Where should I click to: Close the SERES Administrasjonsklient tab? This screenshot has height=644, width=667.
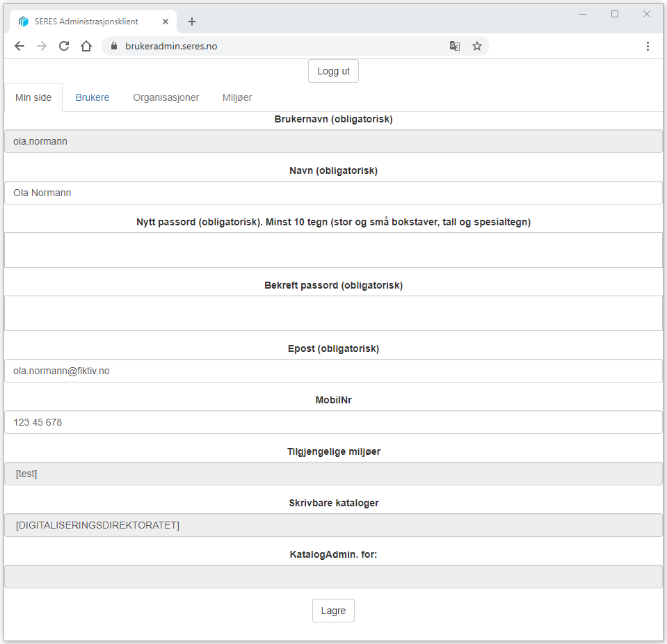coord(166,22)
